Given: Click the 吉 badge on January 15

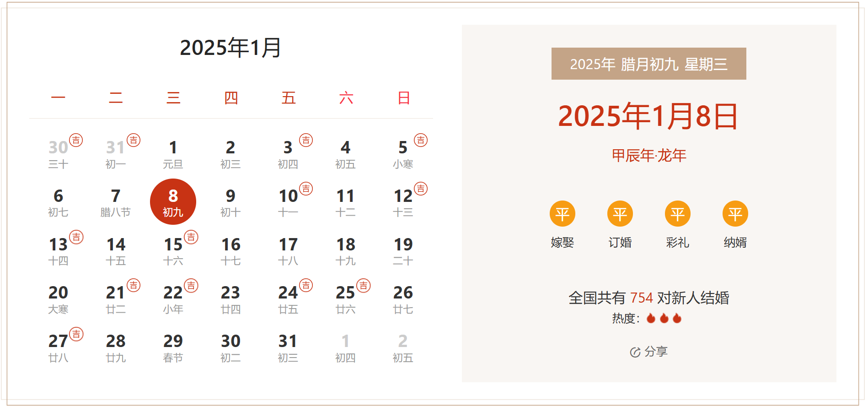Looking at the screenshot, I should [191, 237].
